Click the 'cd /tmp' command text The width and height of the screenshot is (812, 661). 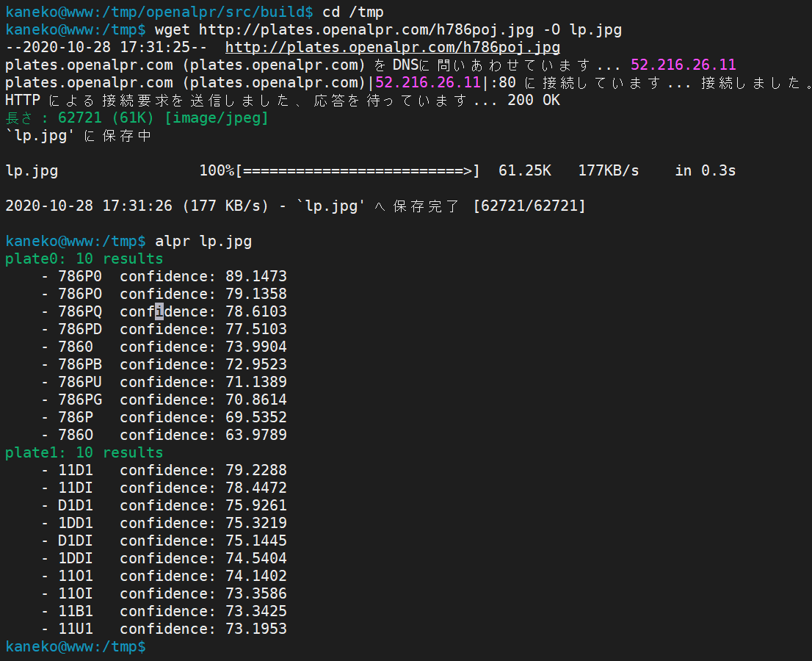click(352, 12)
